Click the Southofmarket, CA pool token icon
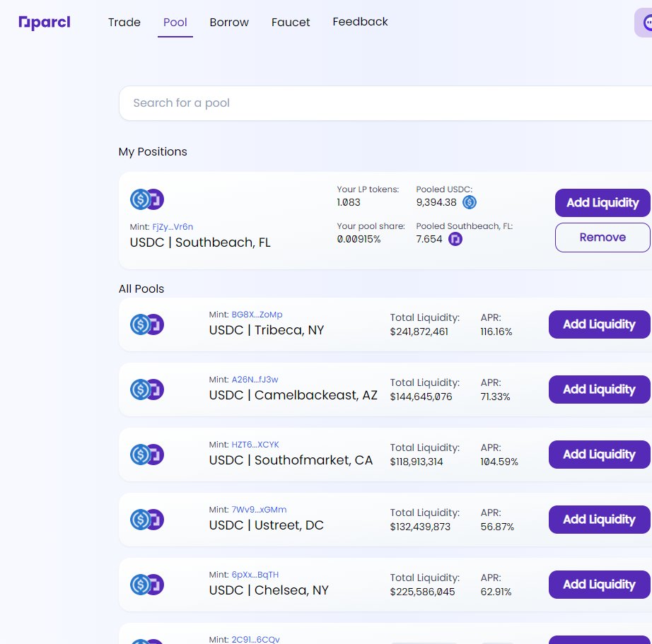The width and height of the screenshot is (652, 644). (147, 455)
